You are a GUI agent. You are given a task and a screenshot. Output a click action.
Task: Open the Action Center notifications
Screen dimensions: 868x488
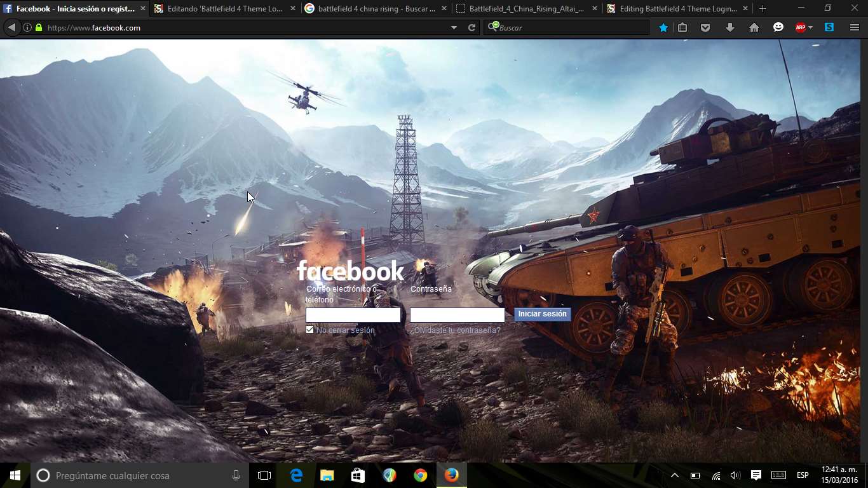coord(756,475)
